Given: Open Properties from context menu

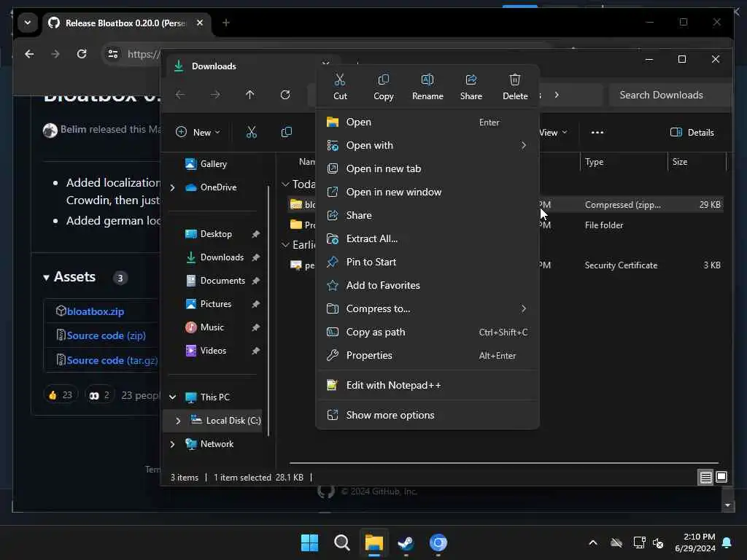Looking at the screenshot, I should [x=427, y=355].
